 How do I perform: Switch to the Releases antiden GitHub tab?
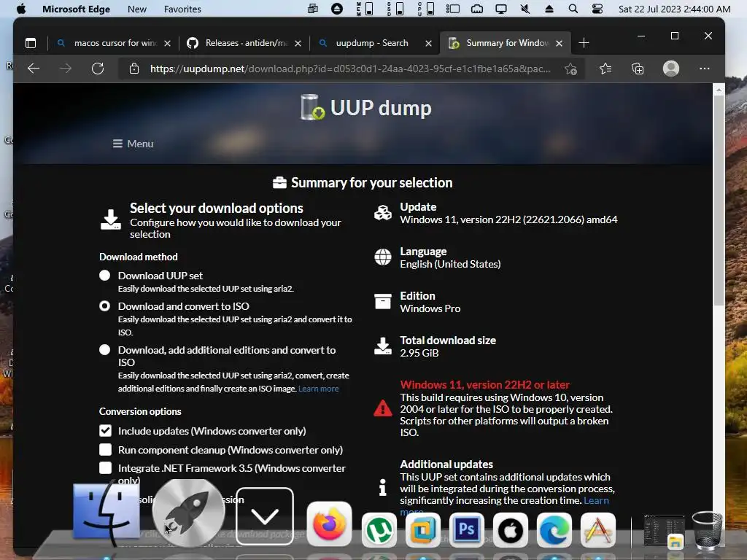[x=245, y=43]
